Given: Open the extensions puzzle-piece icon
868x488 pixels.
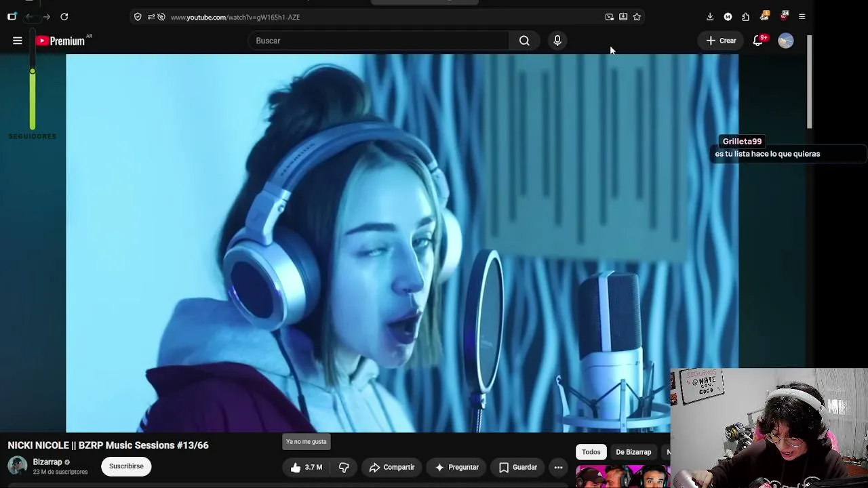Looking at the screenshot, I should coord(746,17).
